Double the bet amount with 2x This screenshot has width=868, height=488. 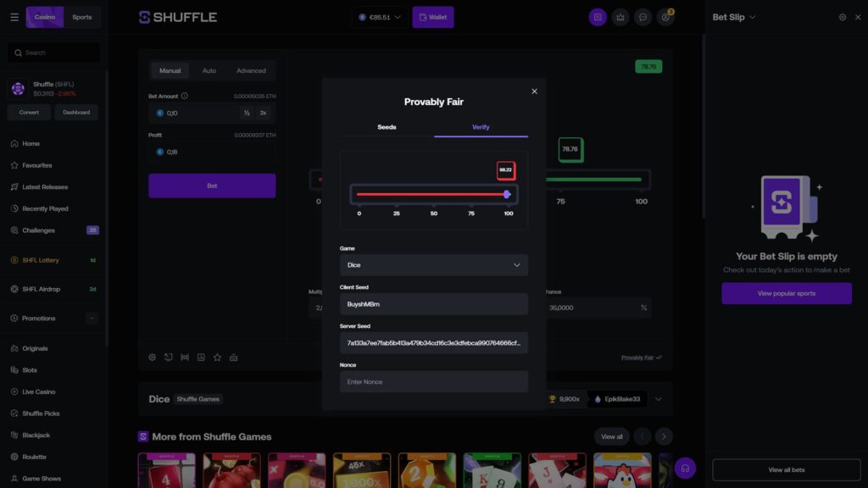point(263,113)
